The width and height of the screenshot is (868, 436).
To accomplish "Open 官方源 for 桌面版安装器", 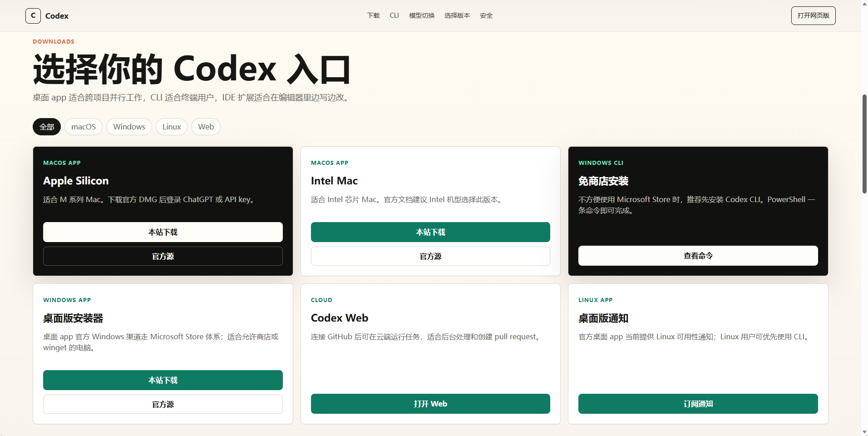I will click(163, 404).
